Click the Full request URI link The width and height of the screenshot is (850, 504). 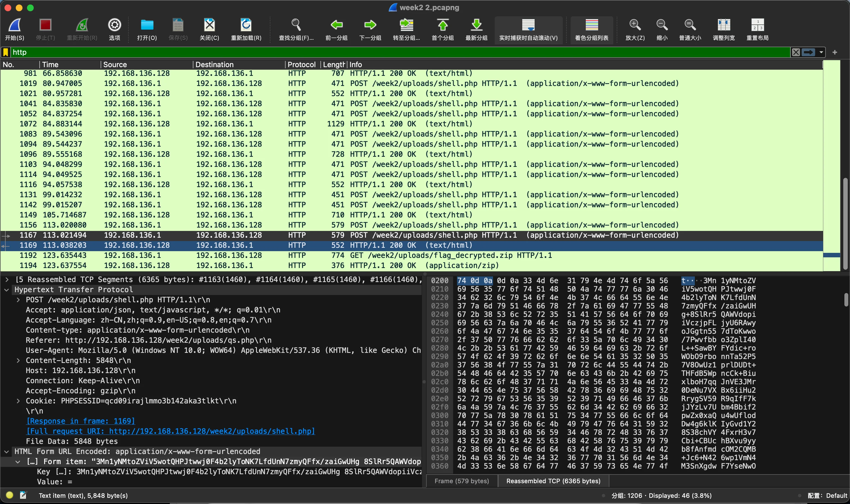point(171,431)
